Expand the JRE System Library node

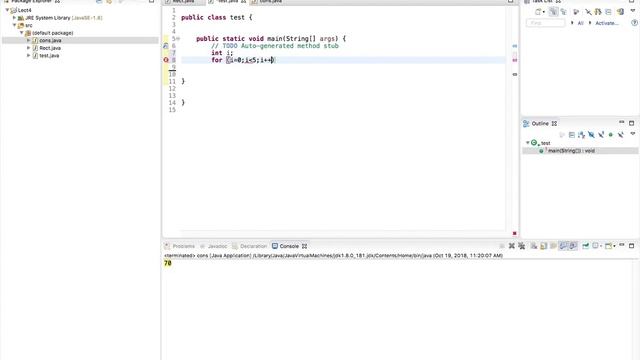pos(14,18)
